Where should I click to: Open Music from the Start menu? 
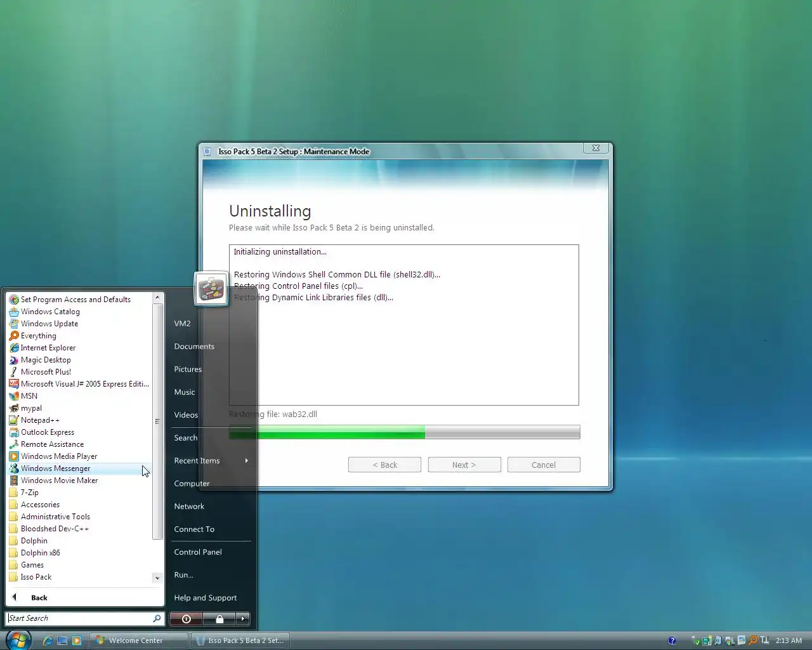pos(211,392)
